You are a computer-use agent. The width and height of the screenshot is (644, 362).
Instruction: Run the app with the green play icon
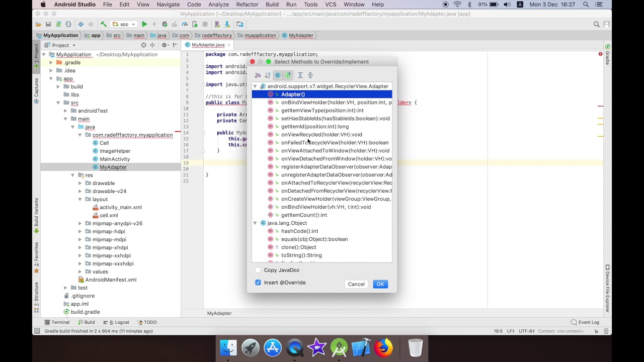pos(144,24)
